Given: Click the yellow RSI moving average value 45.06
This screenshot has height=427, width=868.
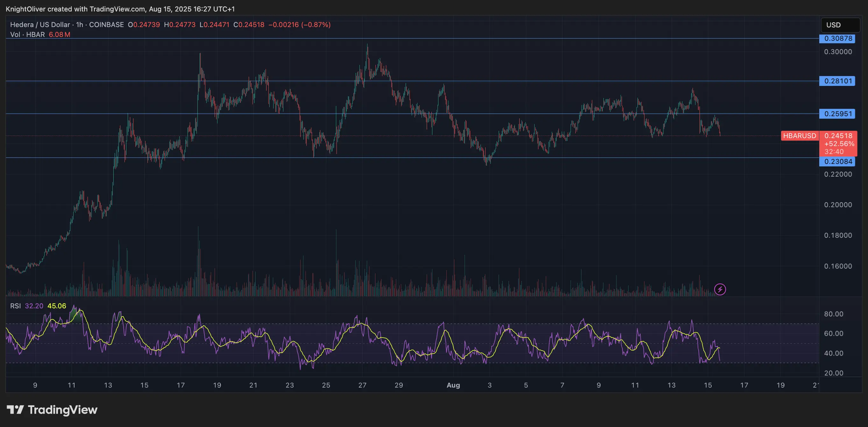Looking at the screenshot, I should pos(57,306).
